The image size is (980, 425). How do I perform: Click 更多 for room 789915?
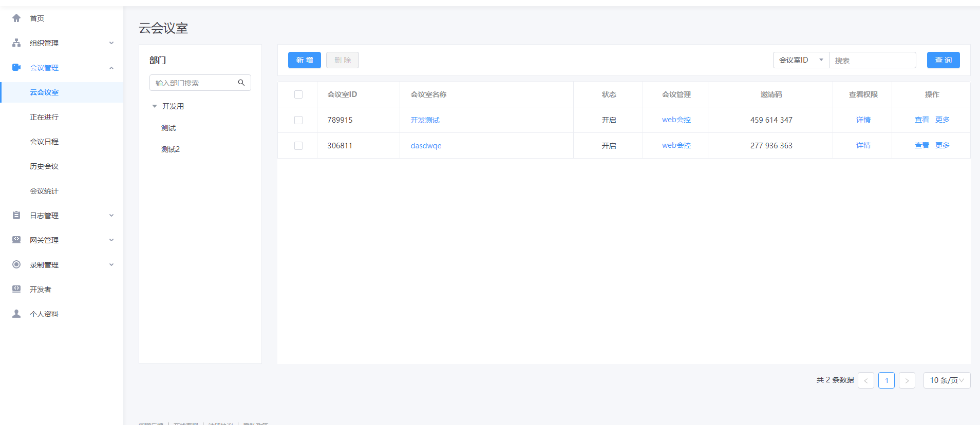(x=943, y=120)
